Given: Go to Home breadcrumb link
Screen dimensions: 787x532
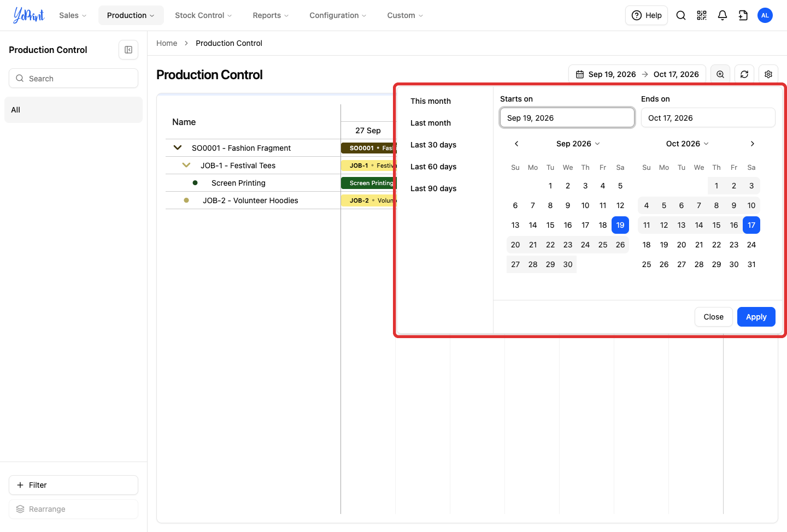Looking at the screenshot, I should [167, 43].
